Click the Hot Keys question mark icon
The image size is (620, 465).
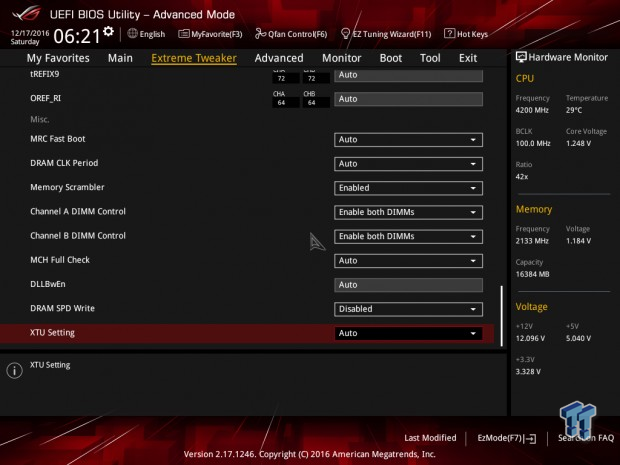pyautogui.click(x=449, y=34)
